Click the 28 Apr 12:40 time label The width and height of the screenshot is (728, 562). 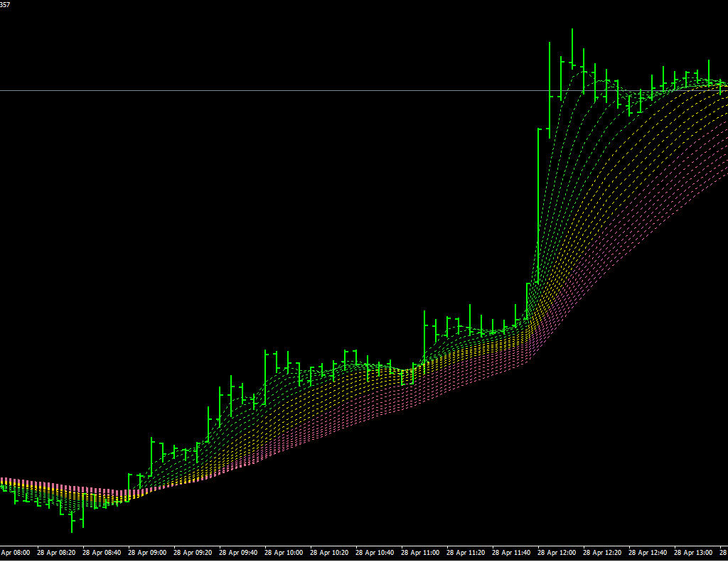[648, 552]
